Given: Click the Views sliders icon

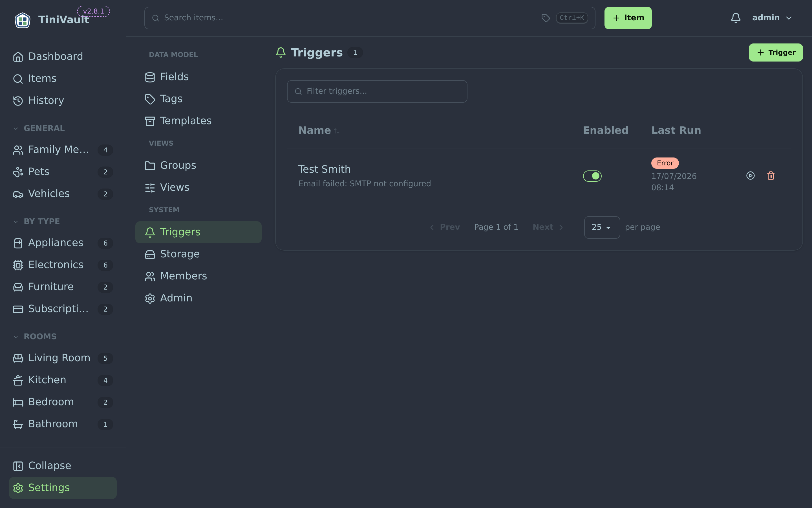Looking at the screenshot, I should pos(150,188).
